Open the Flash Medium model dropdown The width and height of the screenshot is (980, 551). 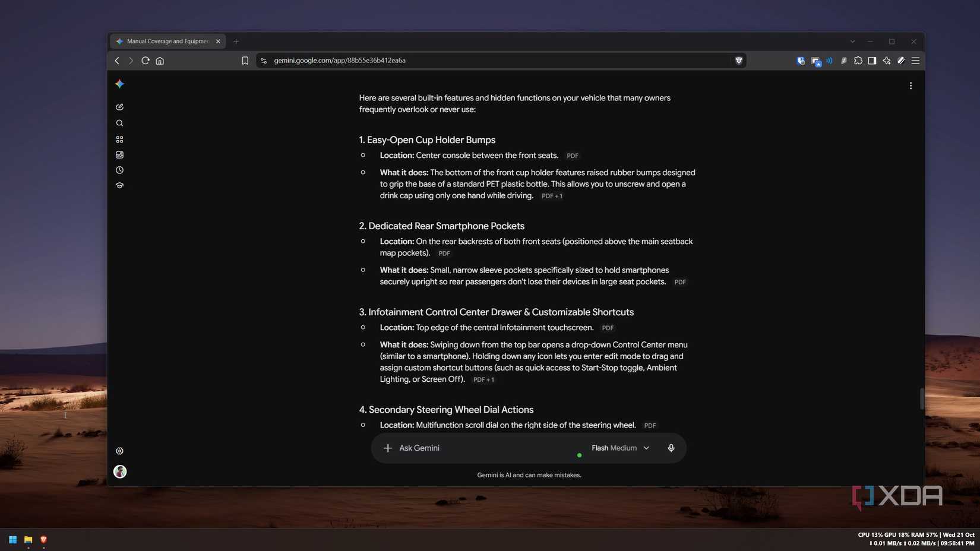pos(620,448)
